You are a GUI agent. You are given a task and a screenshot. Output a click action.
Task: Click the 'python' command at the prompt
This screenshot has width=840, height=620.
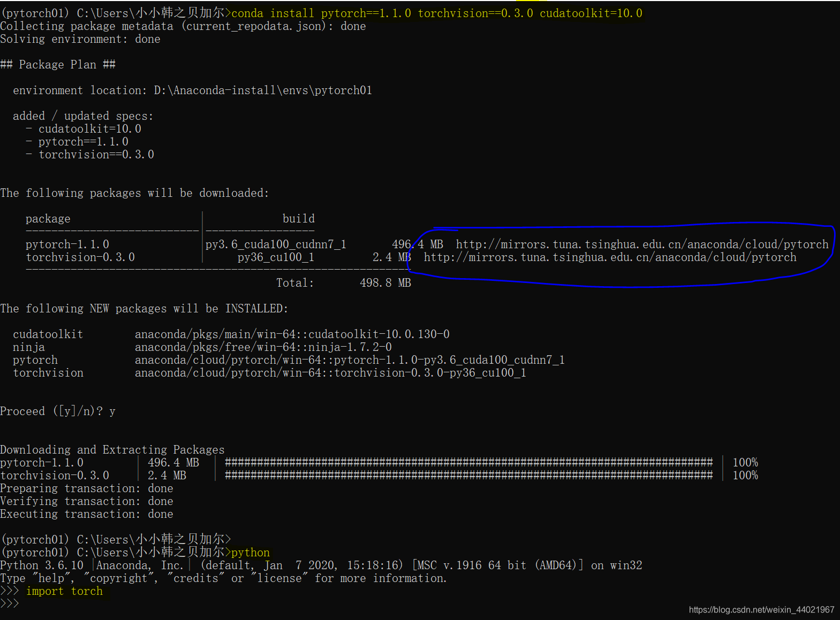click(251, 552)
